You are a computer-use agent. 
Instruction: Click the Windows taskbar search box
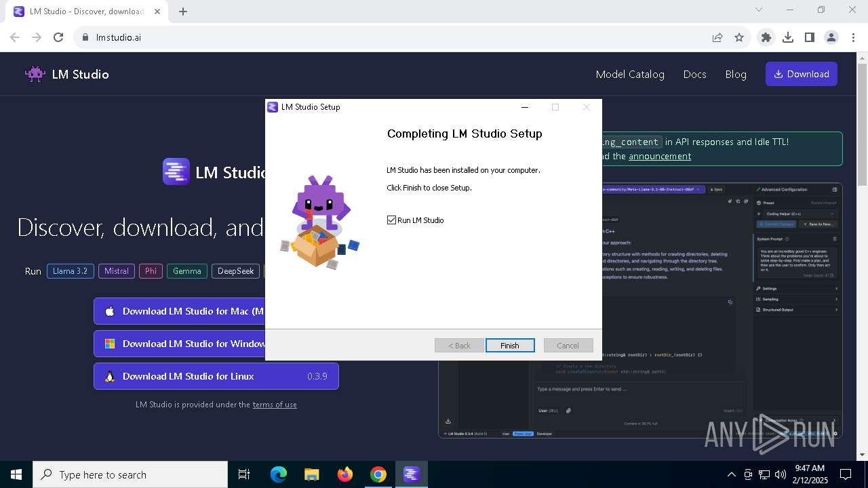click(130, 474)
